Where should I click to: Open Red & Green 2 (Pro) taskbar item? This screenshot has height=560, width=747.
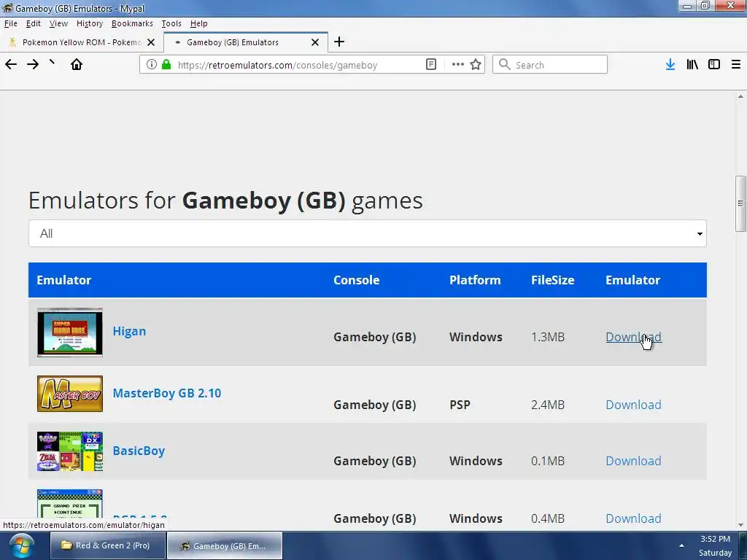pos(108,545)
